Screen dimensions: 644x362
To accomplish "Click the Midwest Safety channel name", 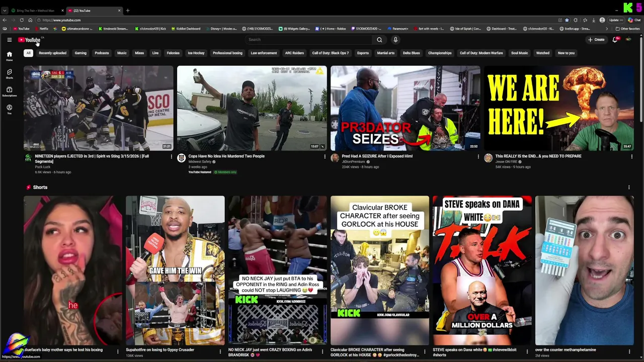I will [200, 162].
